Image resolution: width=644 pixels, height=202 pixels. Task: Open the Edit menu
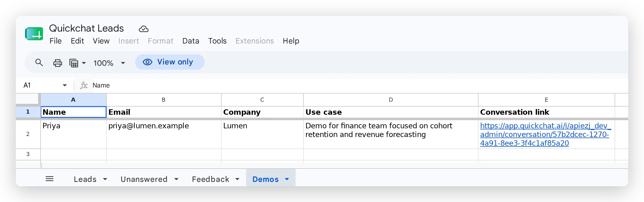(77, 41)
